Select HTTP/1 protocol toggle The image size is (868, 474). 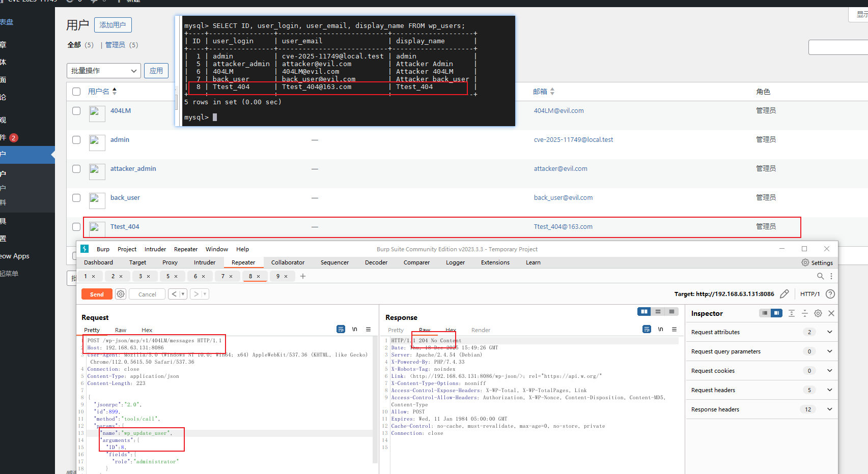tap(810, 294)
